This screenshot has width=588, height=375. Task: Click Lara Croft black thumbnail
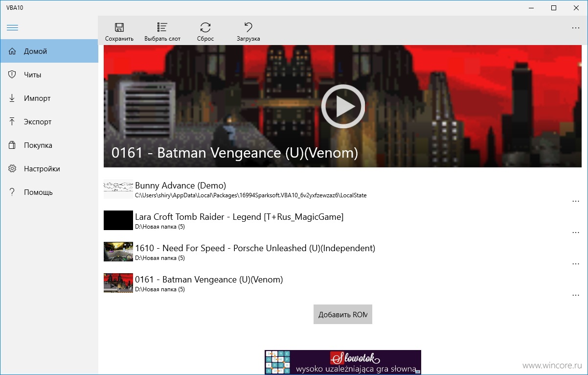[x=118, y=220]
